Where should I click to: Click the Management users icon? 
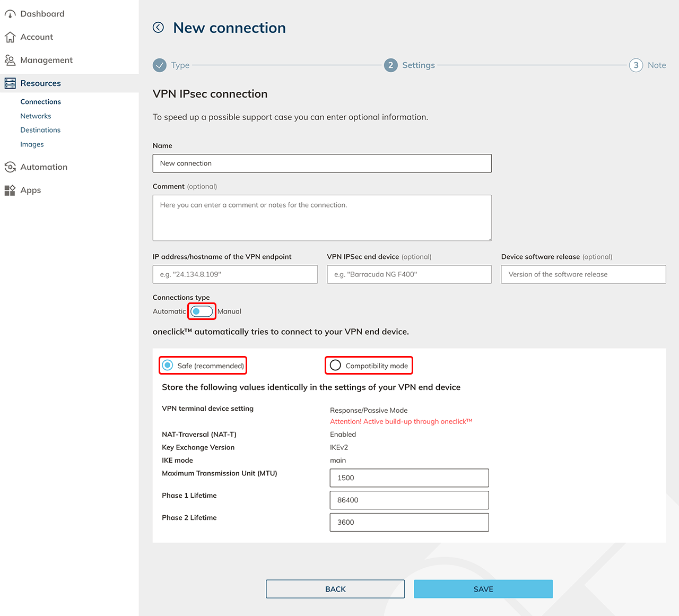[10, 60]
